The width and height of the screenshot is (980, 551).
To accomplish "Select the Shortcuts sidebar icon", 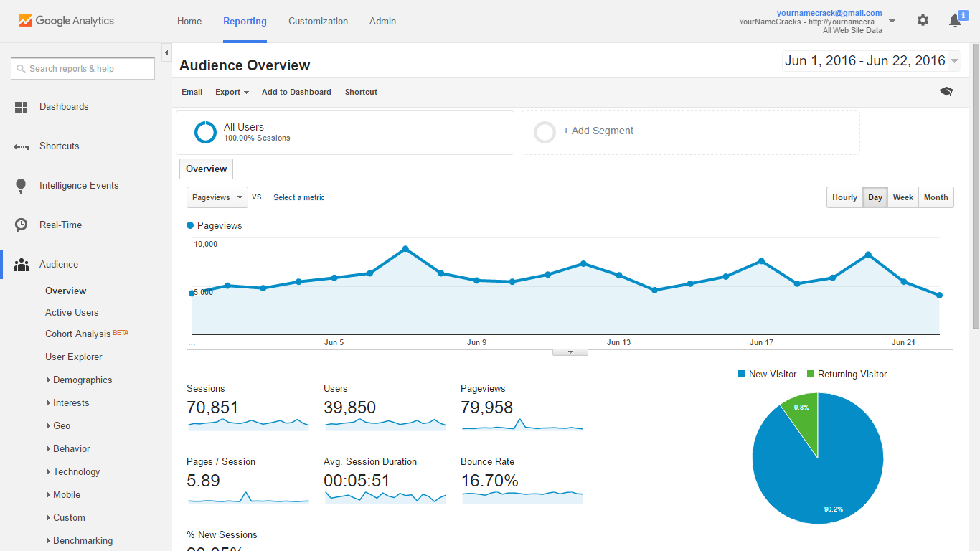I will pos(22,146).
